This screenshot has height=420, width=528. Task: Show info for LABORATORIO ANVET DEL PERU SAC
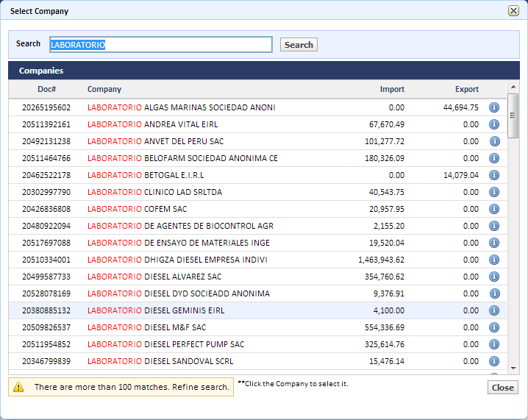494,141
